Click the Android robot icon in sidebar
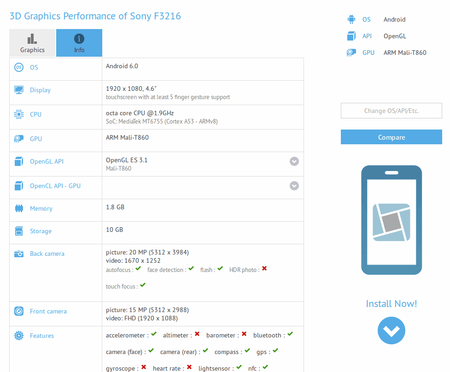The height and width of the screenshot is (372, 450). 351,19
